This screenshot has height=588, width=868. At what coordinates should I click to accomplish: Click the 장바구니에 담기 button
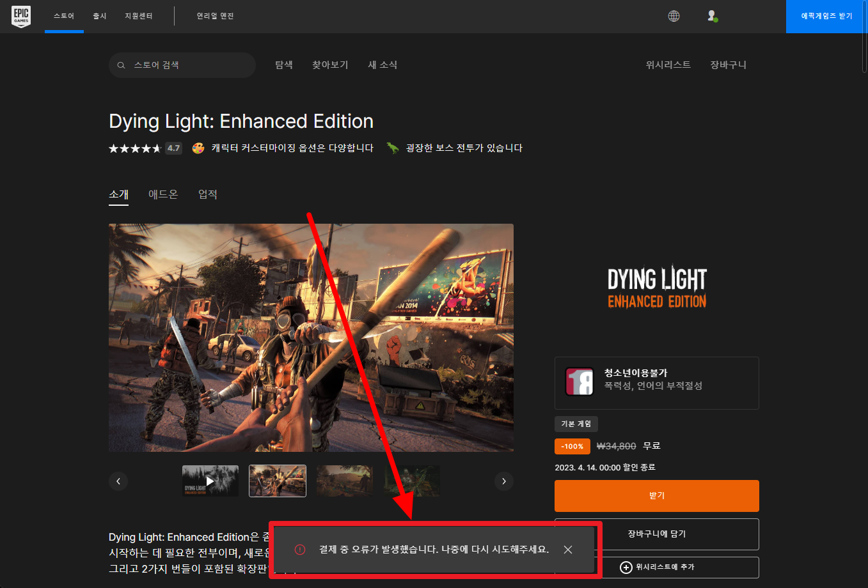point(657,534)
